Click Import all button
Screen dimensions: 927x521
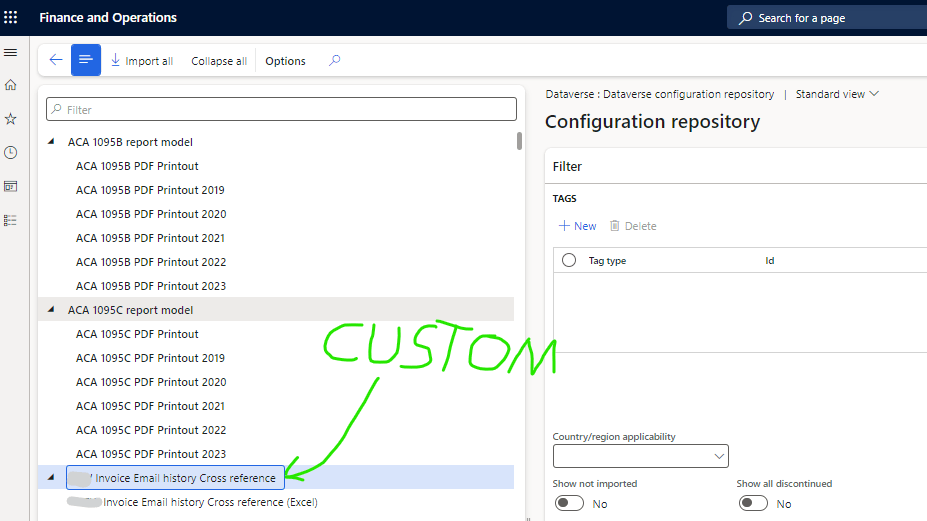[141, 61]
